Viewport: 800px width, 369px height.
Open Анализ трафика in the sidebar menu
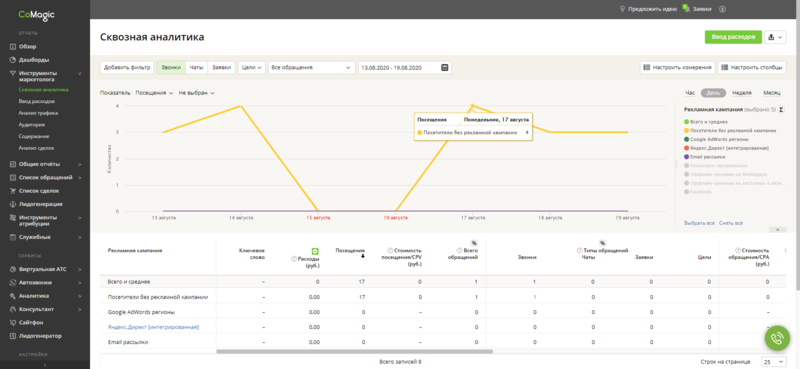[38, 113]
